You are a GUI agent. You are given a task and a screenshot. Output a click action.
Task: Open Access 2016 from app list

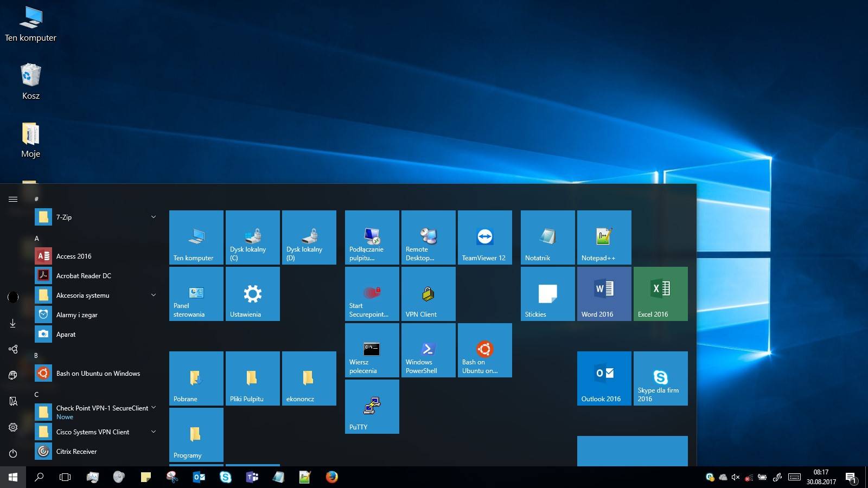(97, 256)
